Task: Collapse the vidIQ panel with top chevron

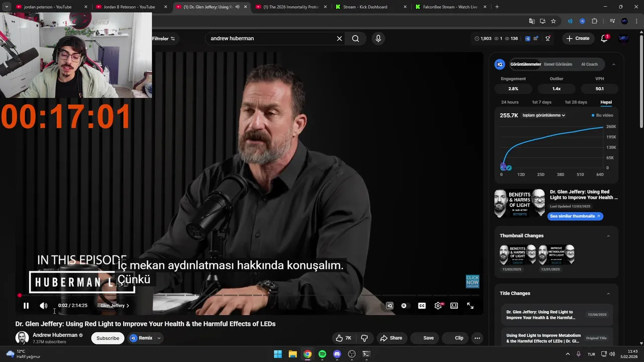Action: pyautogui.click(x=613, y=64)
